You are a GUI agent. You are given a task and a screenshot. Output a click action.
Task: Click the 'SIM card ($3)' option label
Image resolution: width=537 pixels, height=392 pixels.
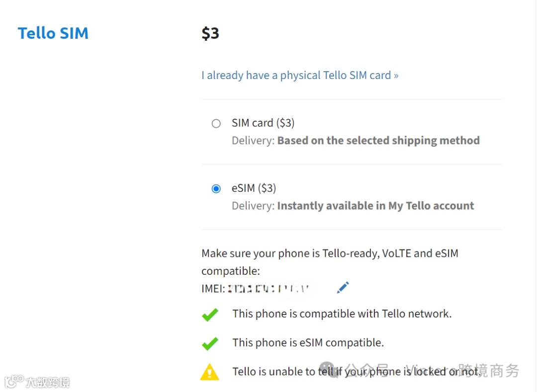(263, 123)
